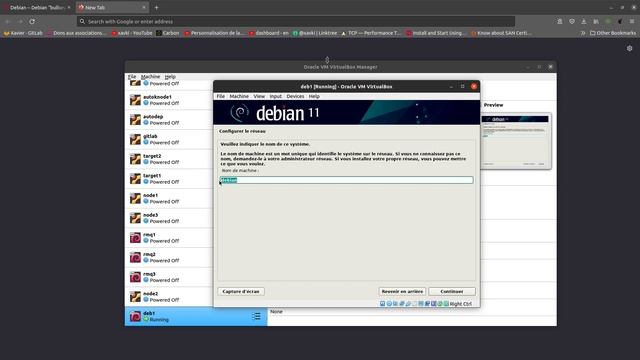Open the dashboard - en bookmark
Screen dimensions: 640x360
(269, 33)
